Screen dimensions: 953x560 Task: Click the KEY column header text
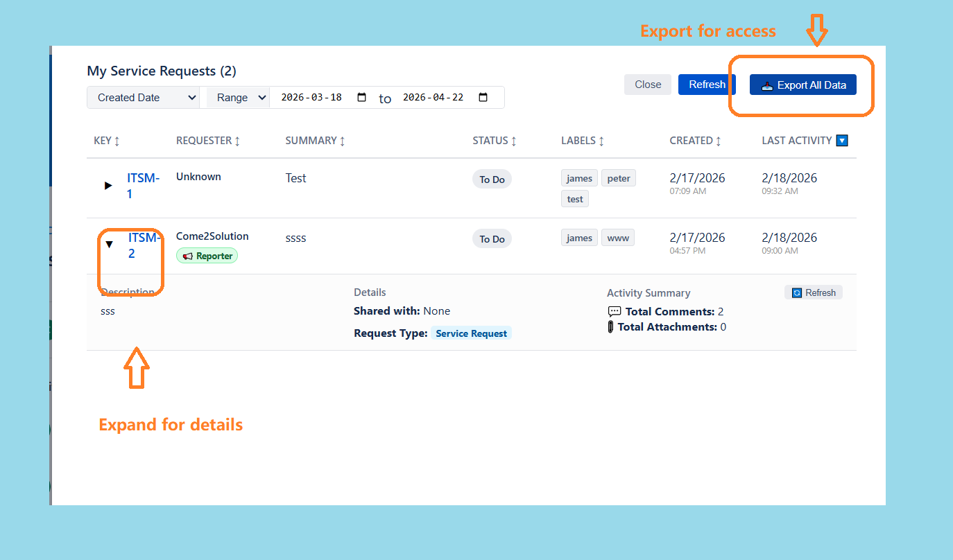coord(103,141)
